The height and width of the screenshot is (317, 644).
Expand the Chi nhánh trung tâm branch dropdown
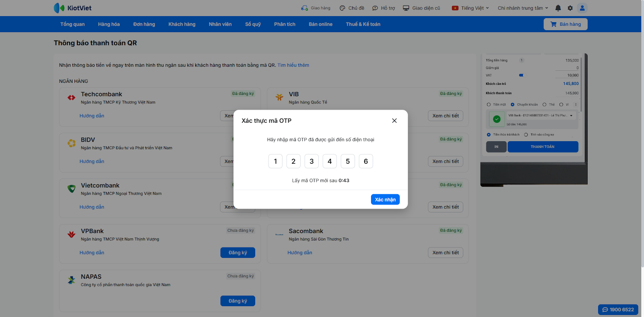click(x=523, y=8)
